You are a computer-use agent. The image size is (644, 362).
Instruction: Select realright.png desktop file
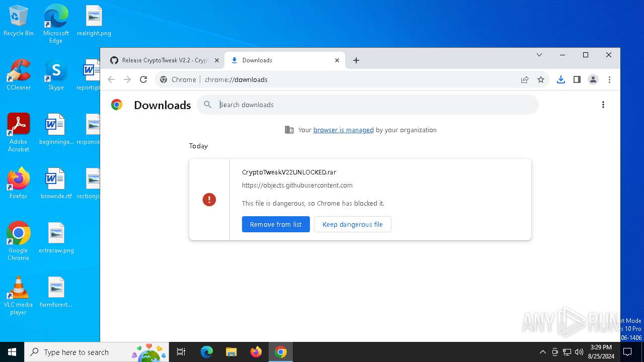94,21
